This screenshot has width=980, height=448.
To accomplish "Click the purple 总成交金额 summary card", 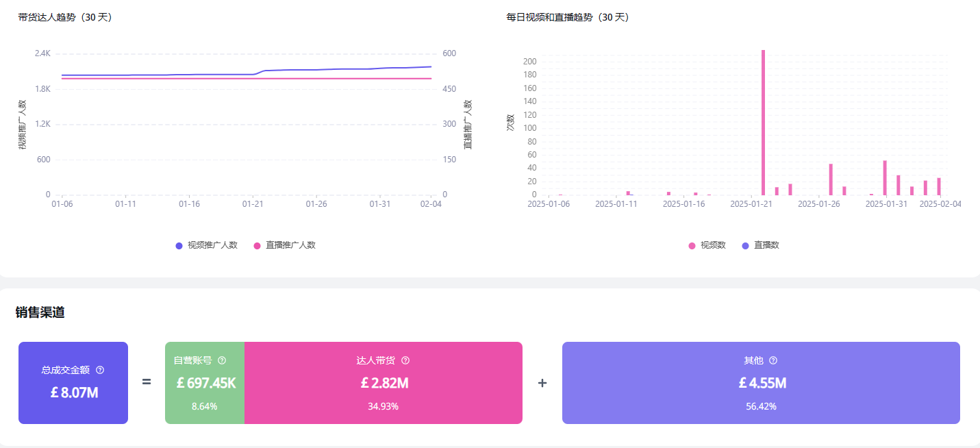I will coord(73,382).
